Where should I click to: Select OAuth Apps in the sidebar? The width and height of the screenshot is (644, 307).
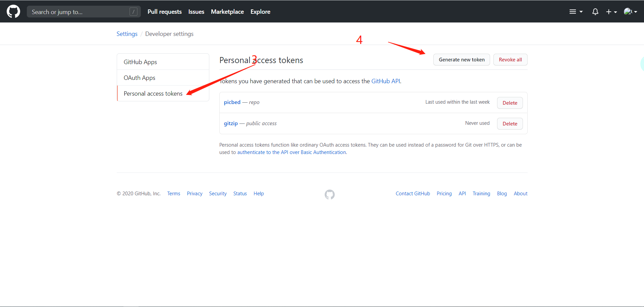coord(163,78)
